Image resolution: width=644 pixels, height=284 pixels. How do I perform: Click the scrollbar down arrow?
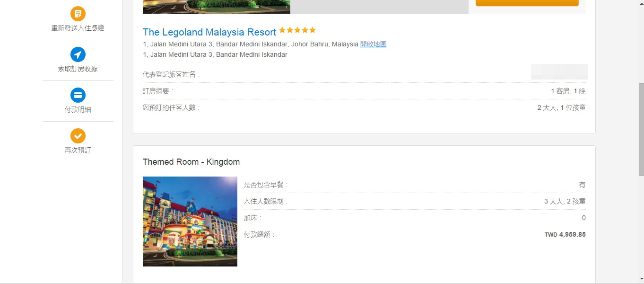click(641, 279)
